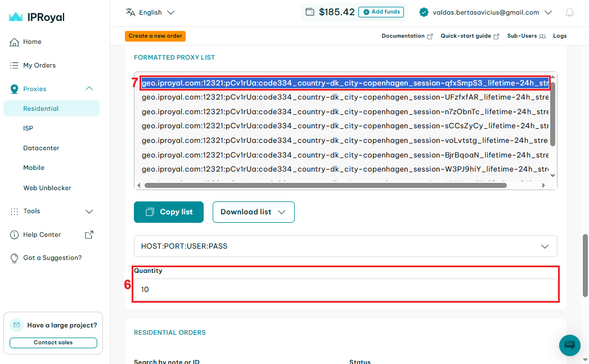Click the Quick-start guide external icon

tap(496, 37)
